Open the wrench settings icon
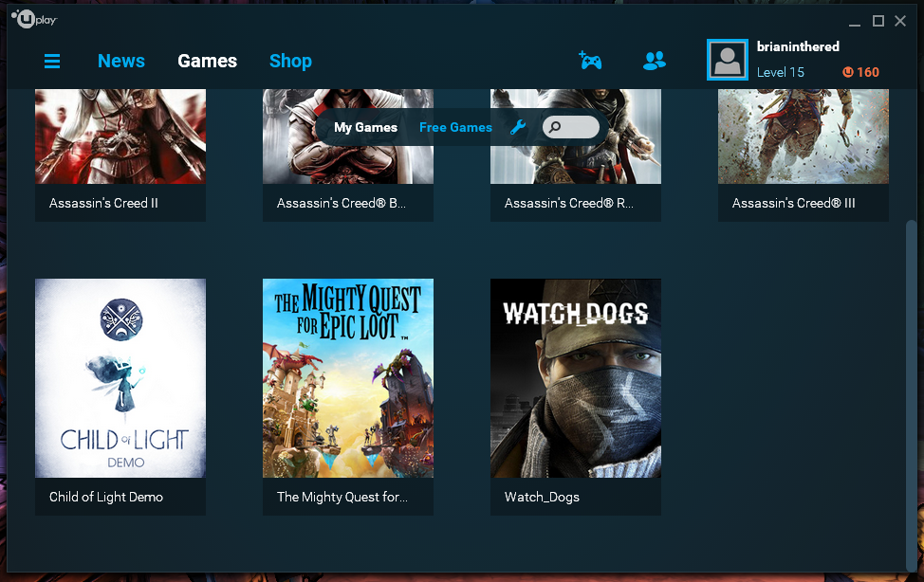 pos(518,127)
